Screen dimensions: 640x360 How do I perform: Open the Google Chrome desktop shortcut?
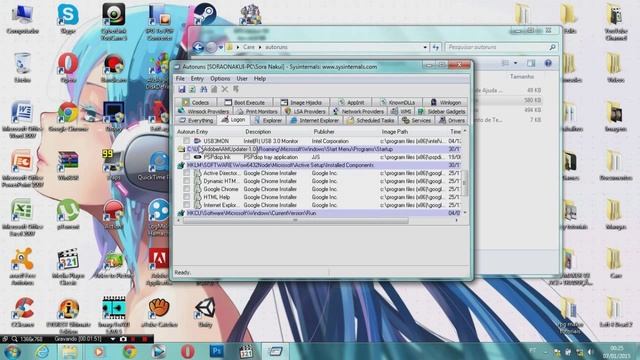68,117
